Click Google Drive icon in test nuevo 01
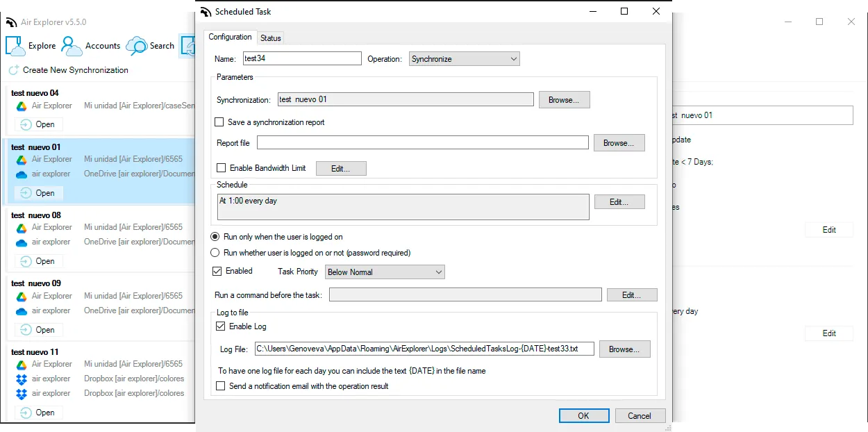Screen dimensions: 868x432 [x=22, y=160]
